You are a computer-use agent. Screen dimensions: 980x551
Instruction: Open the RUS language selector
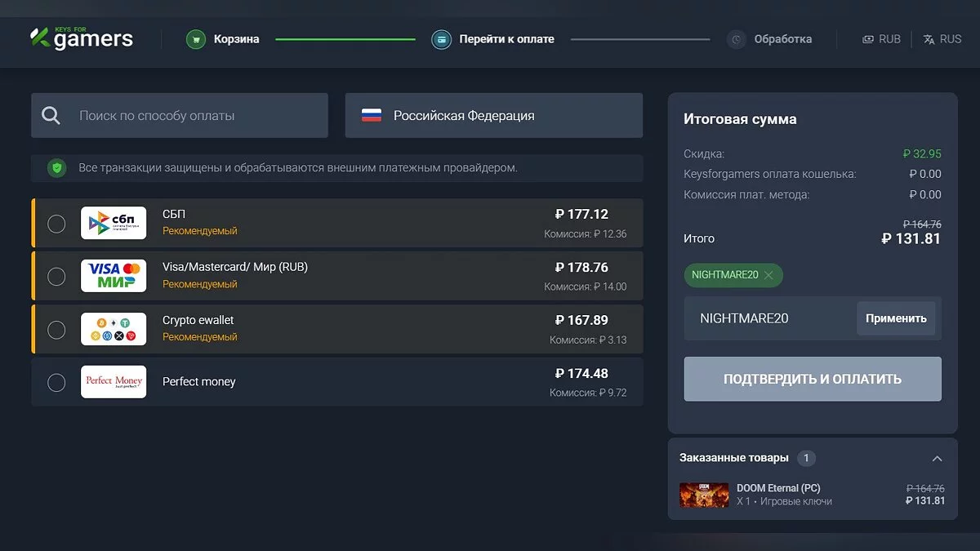click(x=942, y=39)
